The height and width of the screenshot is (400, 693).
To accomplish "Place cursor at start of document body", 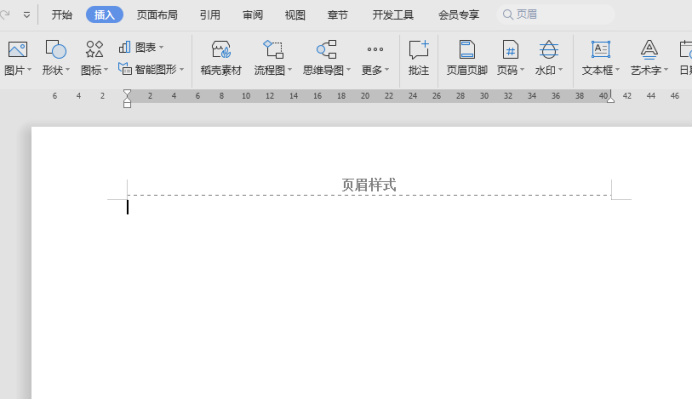I will tap(128, 207).
